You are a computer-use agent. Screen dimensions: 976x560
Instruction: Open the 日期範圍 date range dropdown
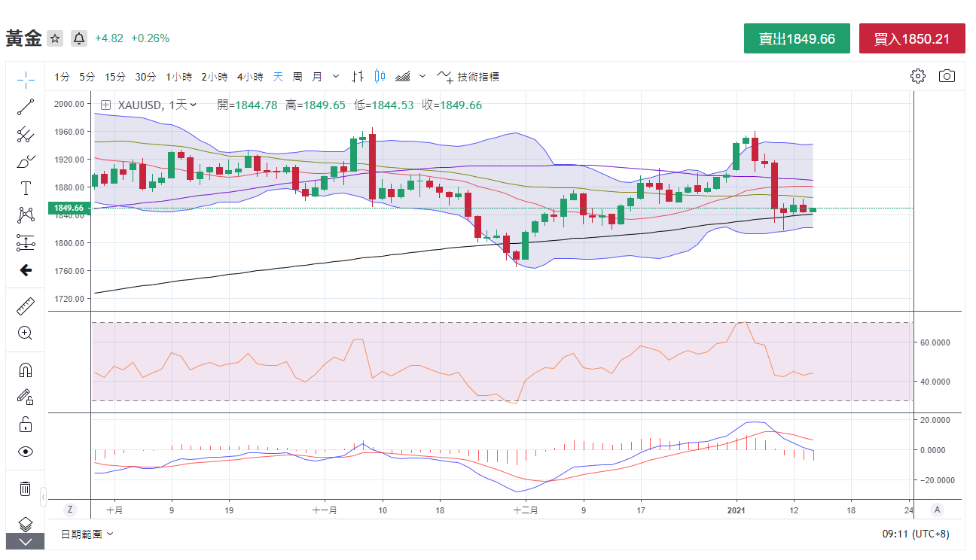(x=87, y=534)
